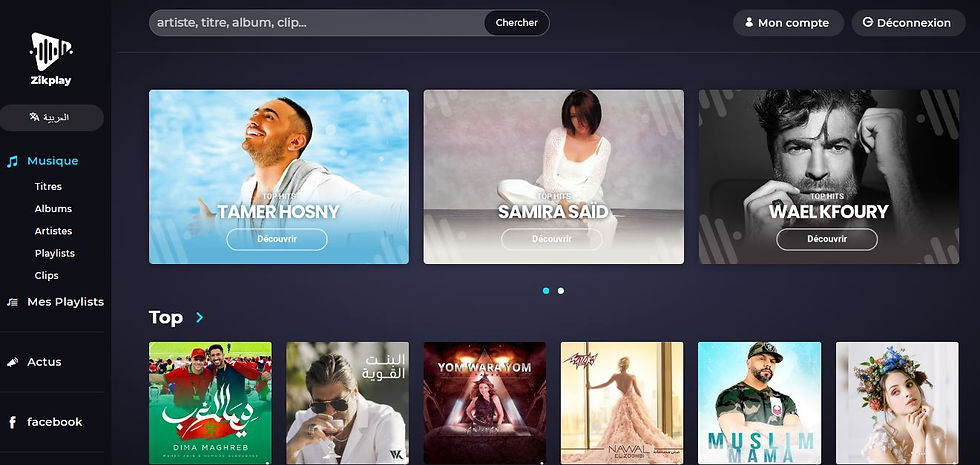Open the Musique section
This screenshot has height=465, width=980.
click(x=52, y=161)
